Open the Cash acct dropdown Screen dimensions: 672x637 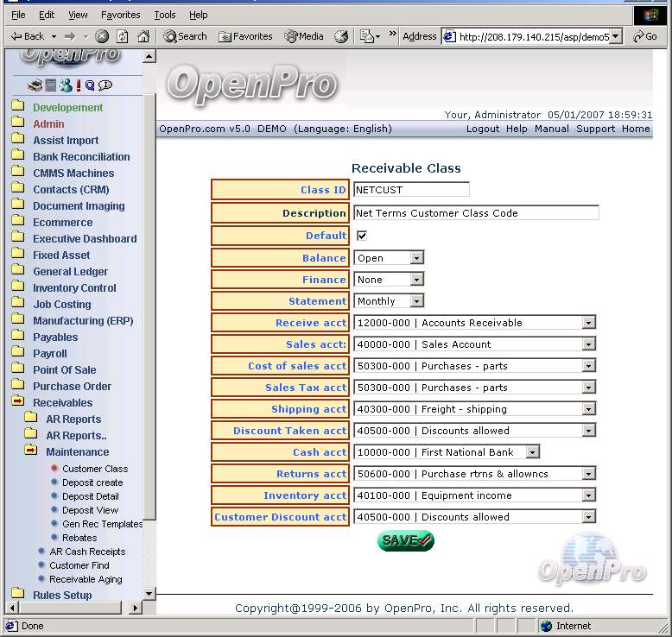point(532,452)
